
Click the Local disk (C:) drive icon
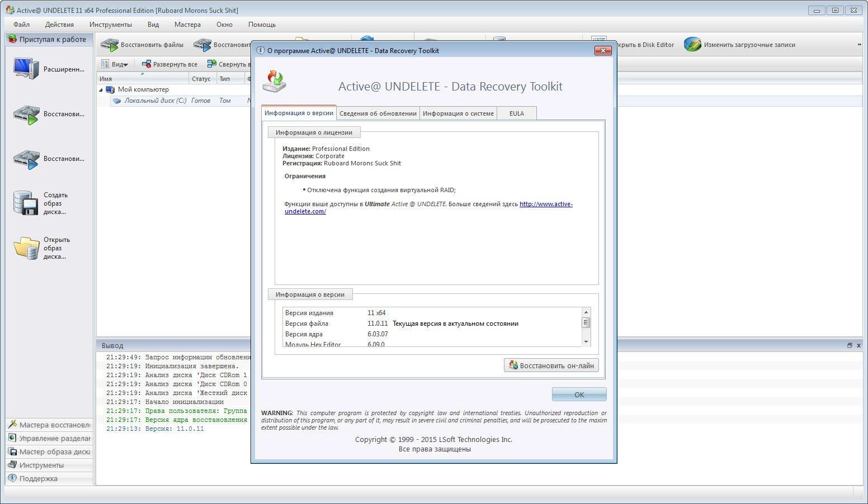[116, 101]
